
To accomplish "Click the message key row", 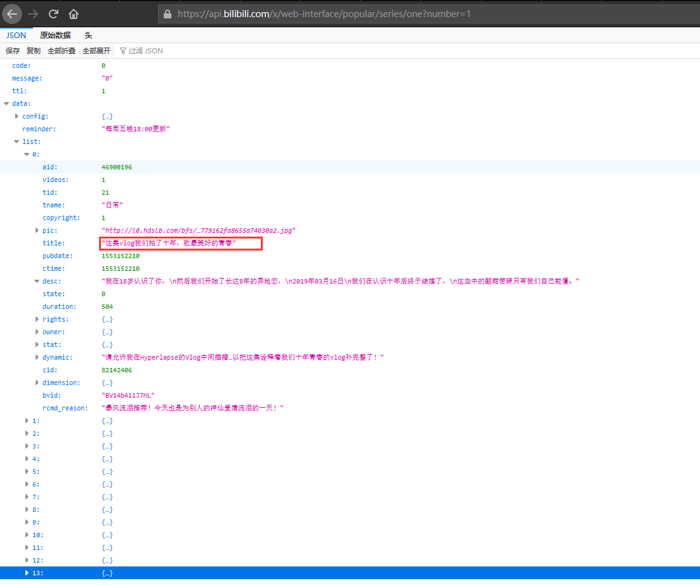I will (27, 78).
